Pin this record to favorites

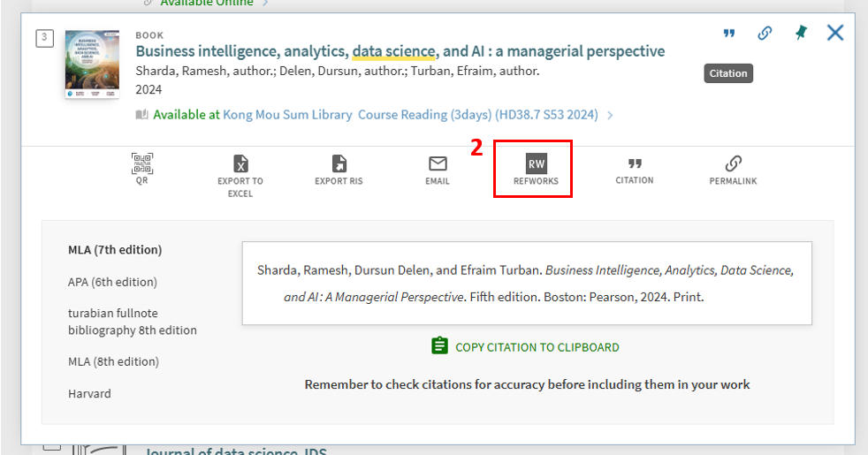point(800,34)
